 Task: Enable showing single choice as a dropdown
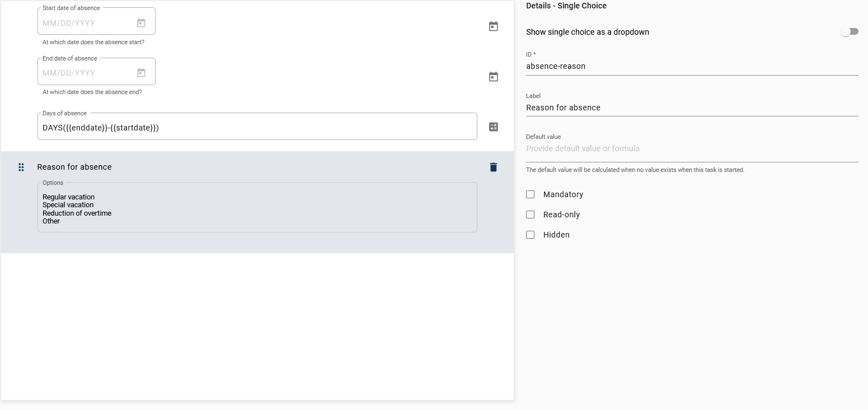[x=849, y=31]
